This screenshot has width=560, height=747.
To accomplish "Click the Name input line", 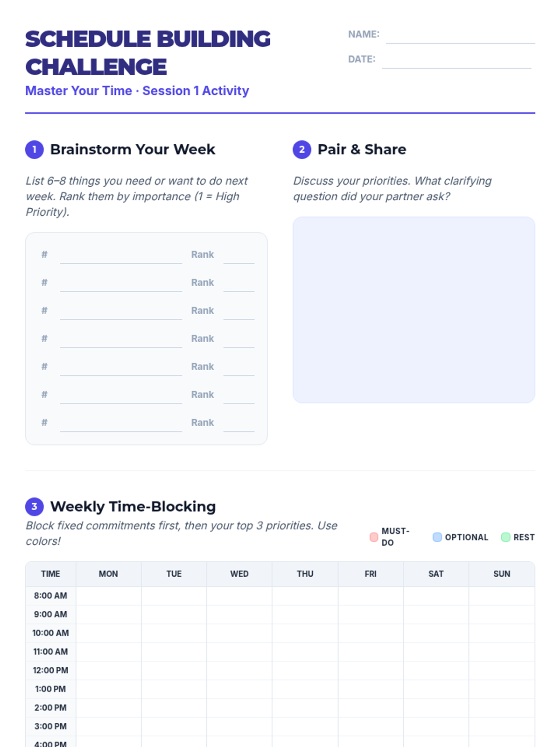I will click(x=460, y=36).
